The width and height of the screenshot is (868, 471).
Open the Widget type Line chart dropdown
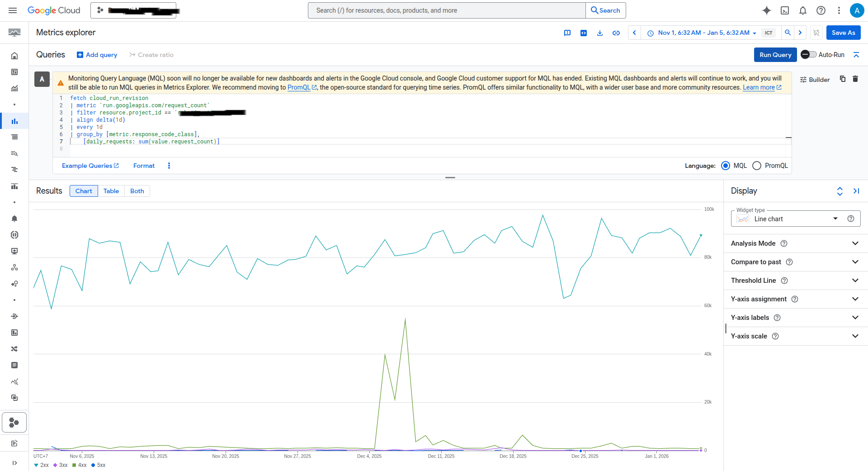tap(795, 219)
